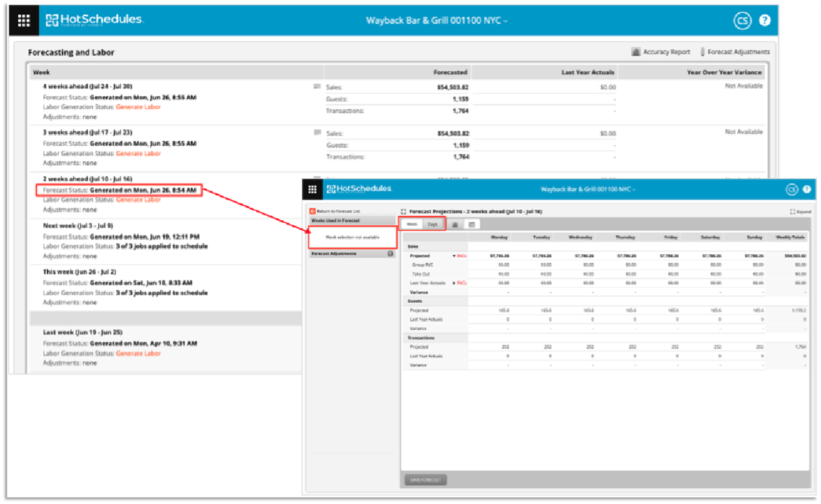Show the bar chart view
Viewport: 821px width, 504px height.
(x=455, y=224)
